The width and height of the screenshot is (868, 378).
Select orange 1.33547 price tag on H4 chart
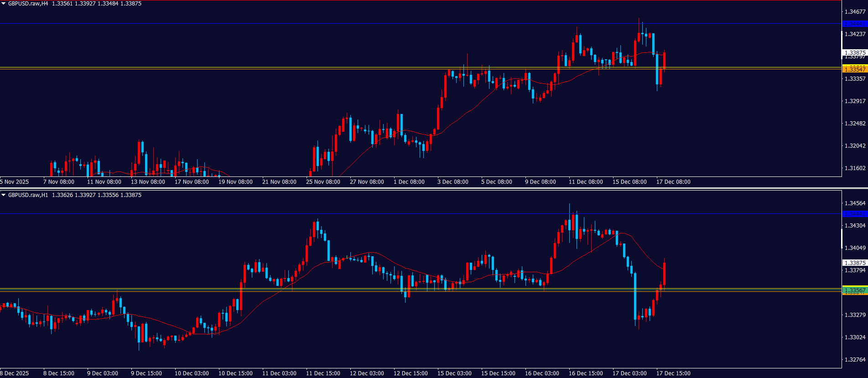click(x=854, y=69)
